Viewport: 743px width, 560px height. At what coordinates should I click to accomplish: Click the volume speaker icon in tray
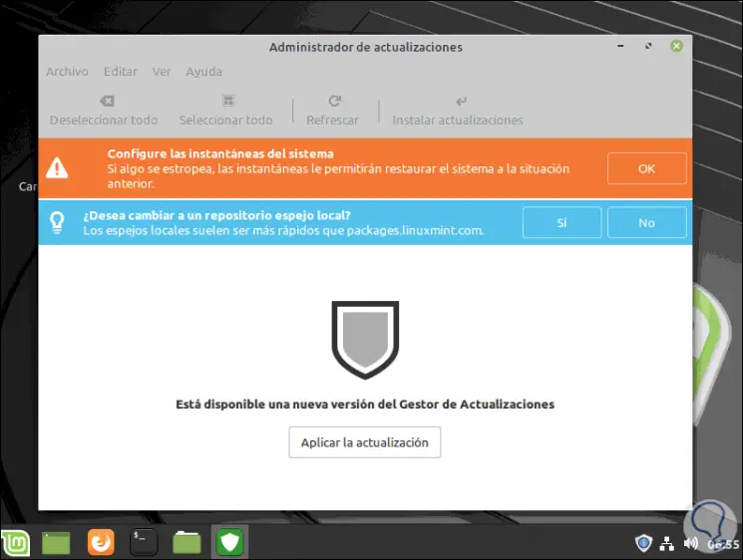tap(691, 544)
